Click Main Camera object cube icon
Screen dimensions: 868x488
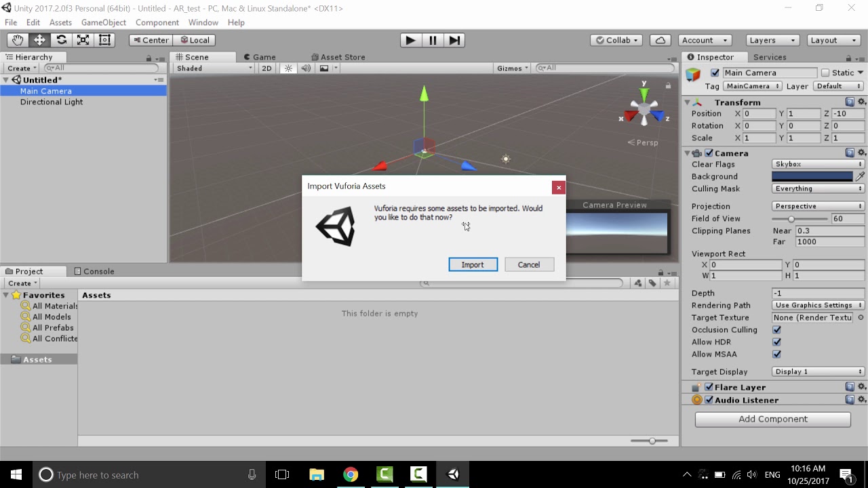(x=693, y=75)
